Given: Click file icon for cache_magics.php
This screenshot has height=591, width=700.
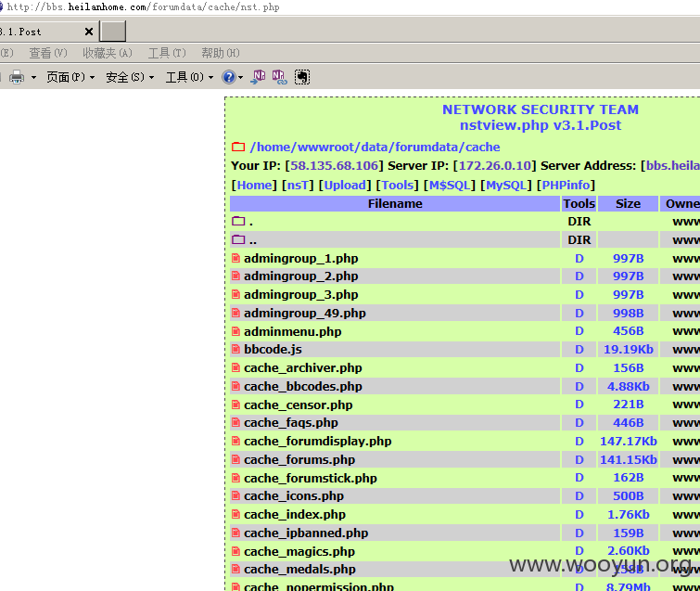Looking at the screenshot, I should (x=235, y=551).
